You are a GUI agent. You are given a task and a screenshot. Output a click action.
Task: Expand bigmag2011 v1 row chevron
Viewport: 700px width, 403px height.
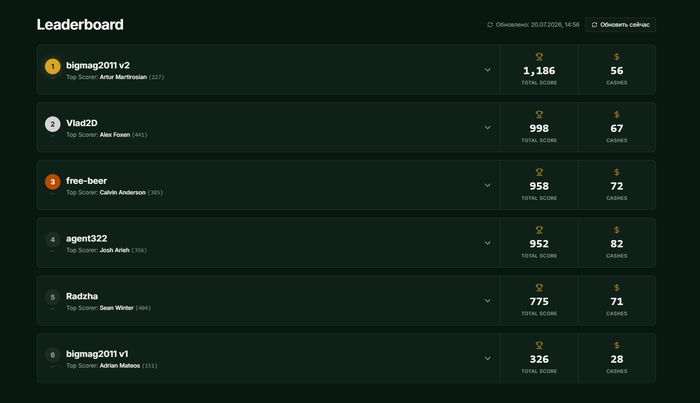pos(488,358)
